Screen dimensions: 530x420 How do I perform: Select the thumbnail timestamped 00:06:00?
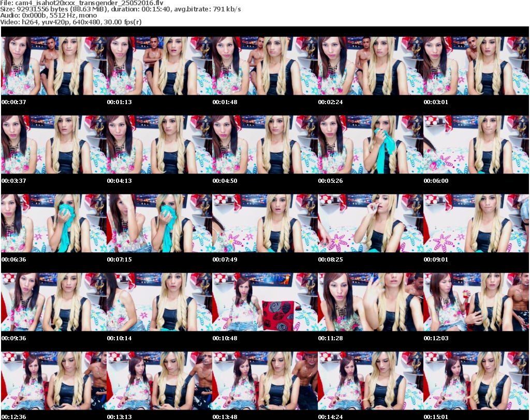point(476,144)
